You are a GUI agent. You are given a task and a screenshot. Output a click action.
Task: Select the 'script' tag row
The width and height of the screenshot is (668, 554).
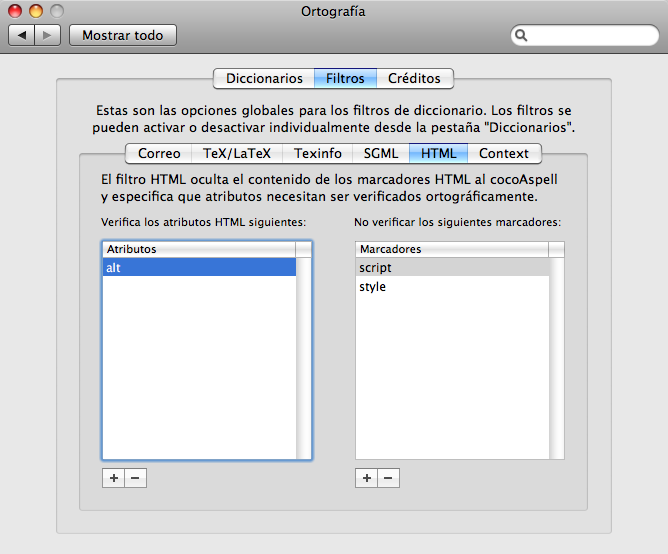pos(452,268)
